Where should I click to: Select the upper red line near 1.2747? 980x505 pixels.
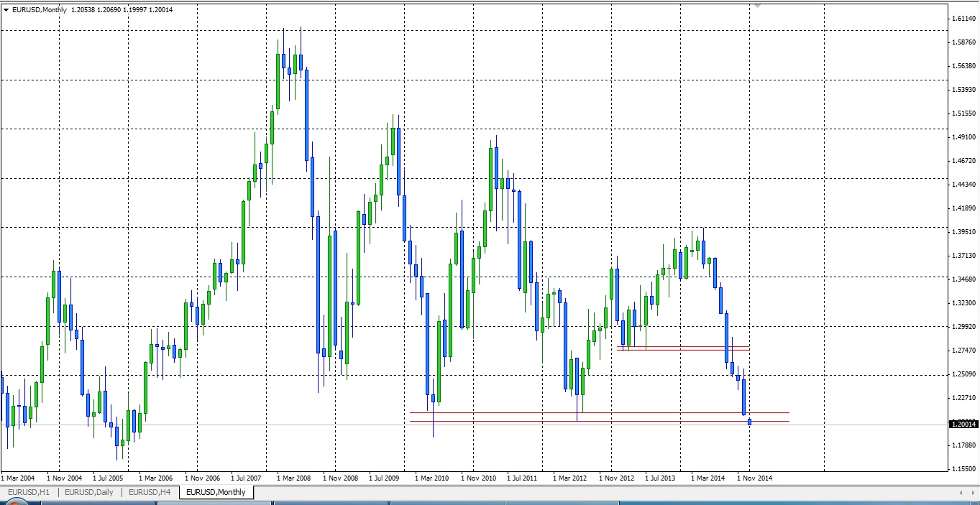pyautogui.click(x=683, y=346)
